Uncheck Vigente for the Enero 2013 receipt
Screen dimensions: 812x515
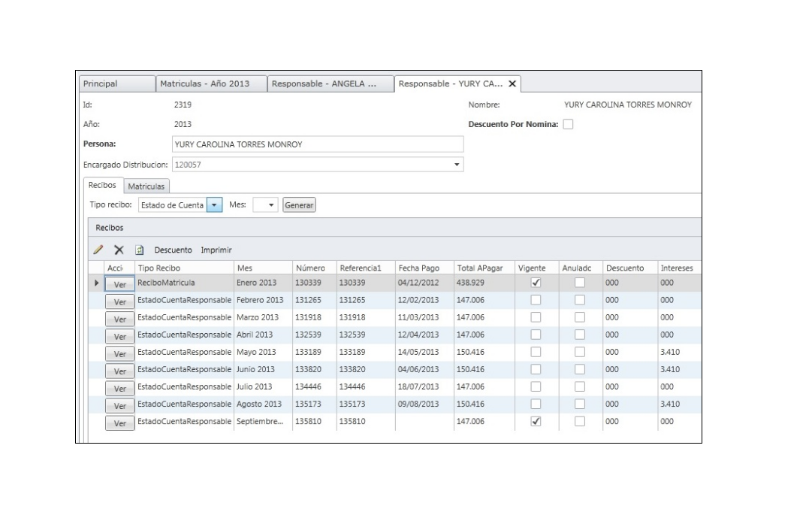(x=536, y=283)
